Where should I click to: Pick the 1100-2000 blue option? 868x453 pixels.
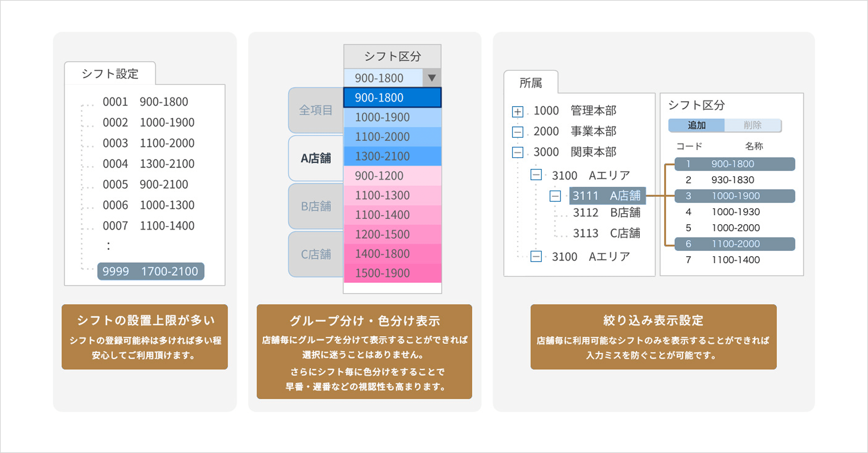(392, 137)
